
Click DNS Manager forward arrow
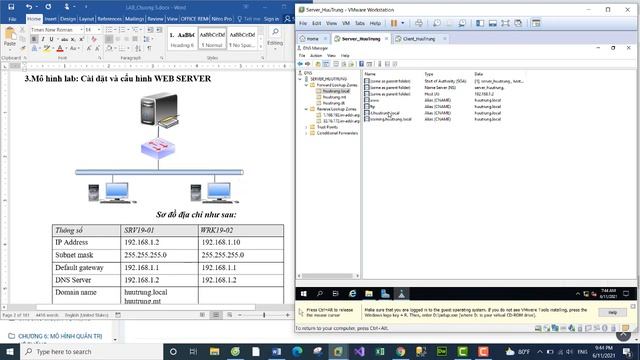(x=307, y=64)
